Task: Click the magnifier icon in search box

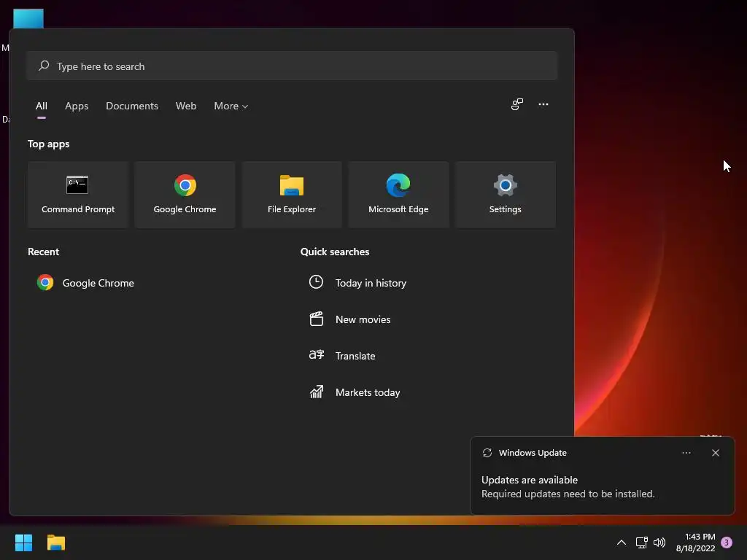Action: coord(44,66)
